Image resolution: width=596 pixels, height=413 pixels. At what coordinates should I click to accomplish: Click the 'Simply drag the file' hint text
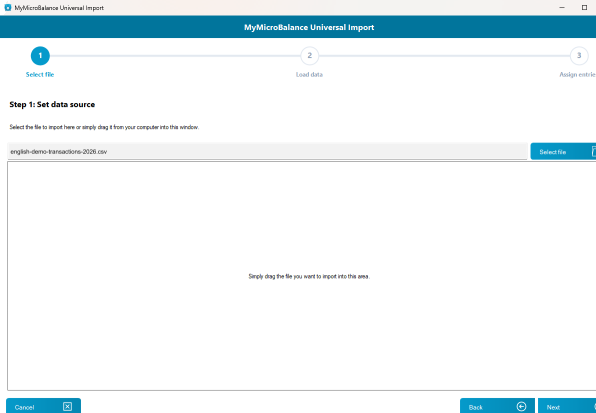[309, 276]
